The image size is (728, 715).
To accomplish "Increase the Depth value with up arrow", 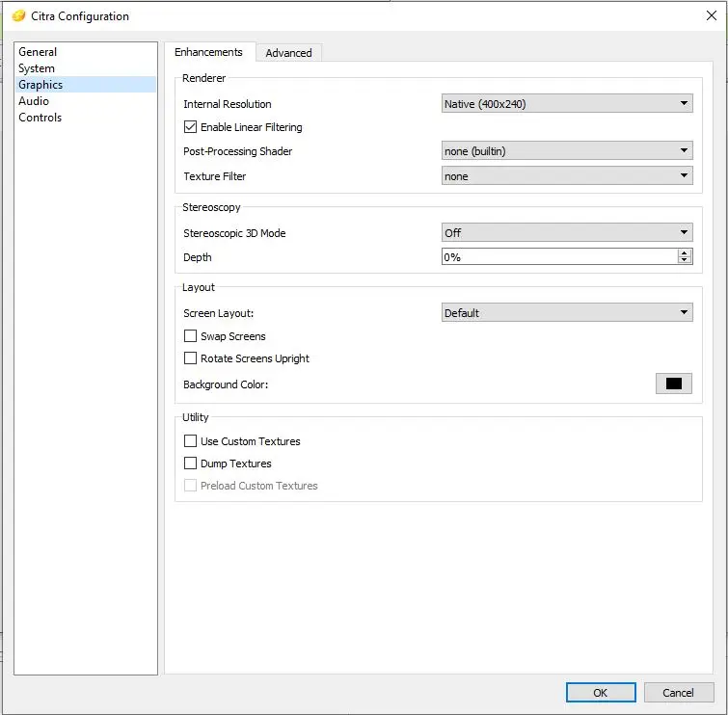I will point(685,253).
